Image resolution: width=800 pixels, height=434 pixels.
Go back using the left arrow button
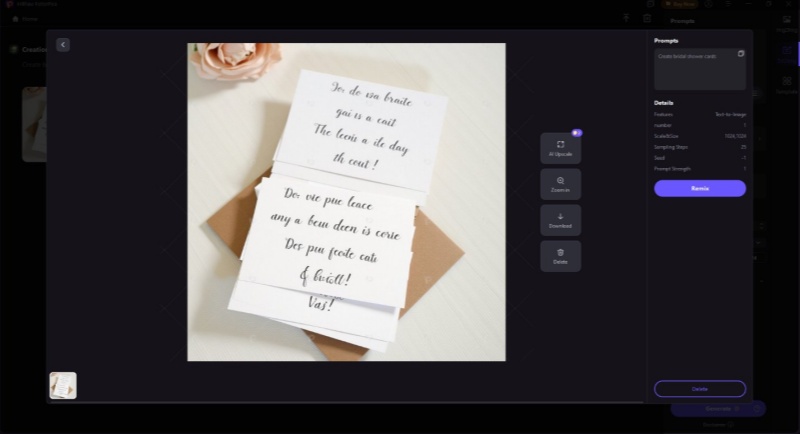click(x=63, y=45)
